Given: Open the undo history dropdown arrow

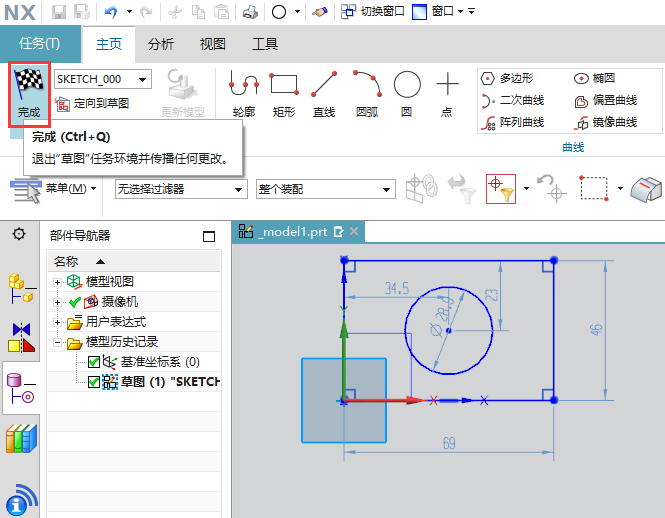Looking at the screenshot, I should click(x=129, y=12).
